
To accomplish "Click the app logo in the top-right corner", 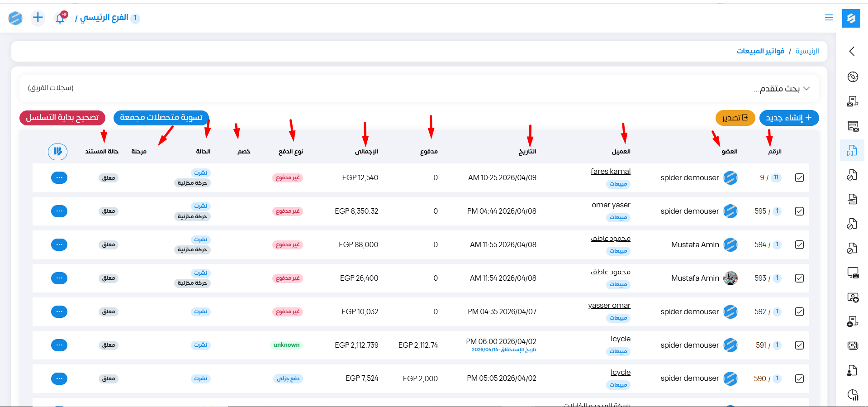I will click(851, 18).
